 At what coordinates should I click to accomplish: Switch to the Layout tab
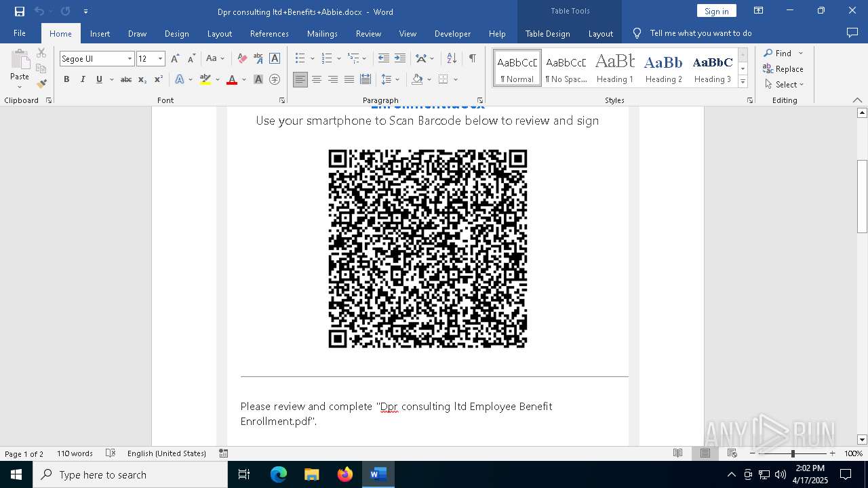click(x=219, y=33)
